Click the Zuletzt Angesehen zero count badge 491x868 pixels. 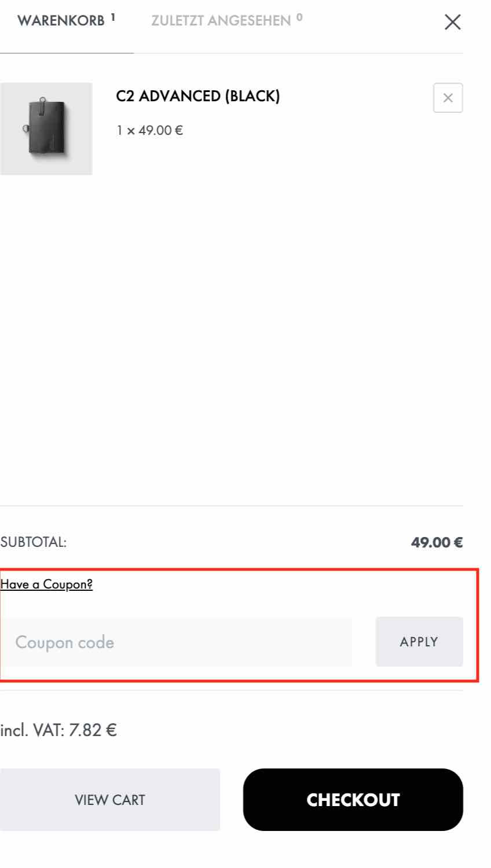tap(299, 17)
